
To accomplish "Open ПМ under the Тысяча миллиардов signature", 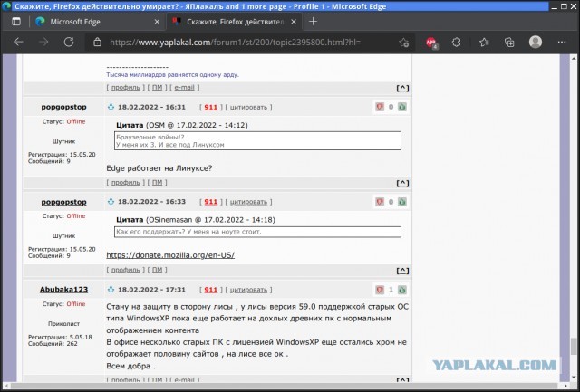I will click(157, 88).
